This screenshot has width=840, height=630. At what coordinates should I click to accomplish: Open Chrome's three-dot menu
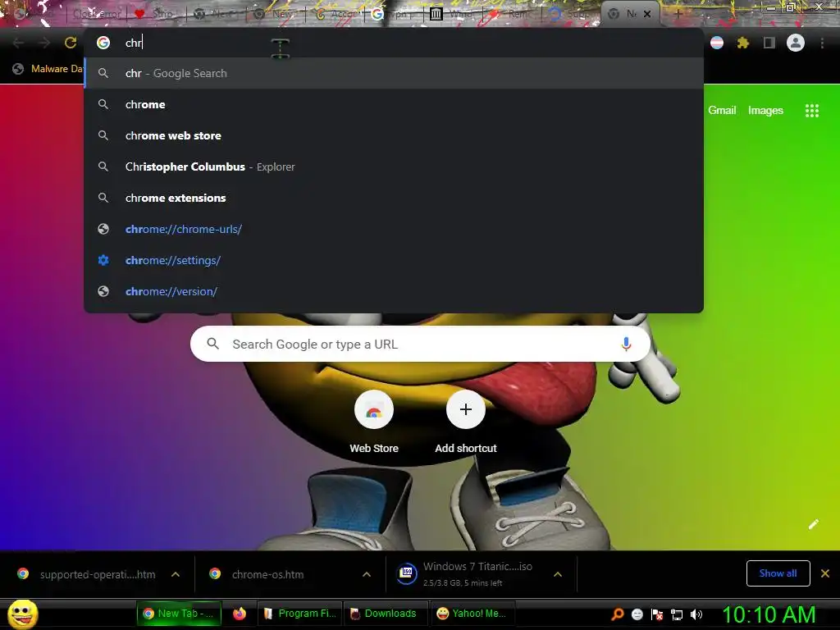(x=822, y=43)
